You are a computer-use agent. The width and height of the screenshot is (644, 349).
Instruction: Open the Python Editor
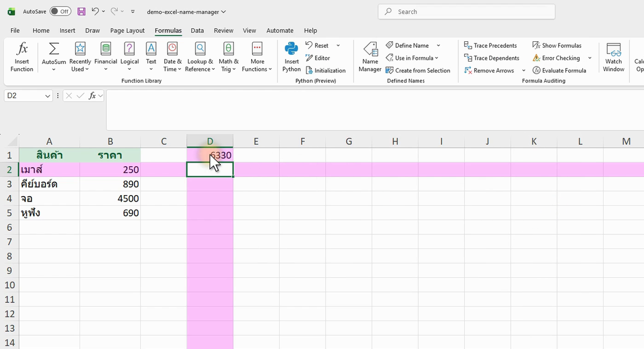318,58
